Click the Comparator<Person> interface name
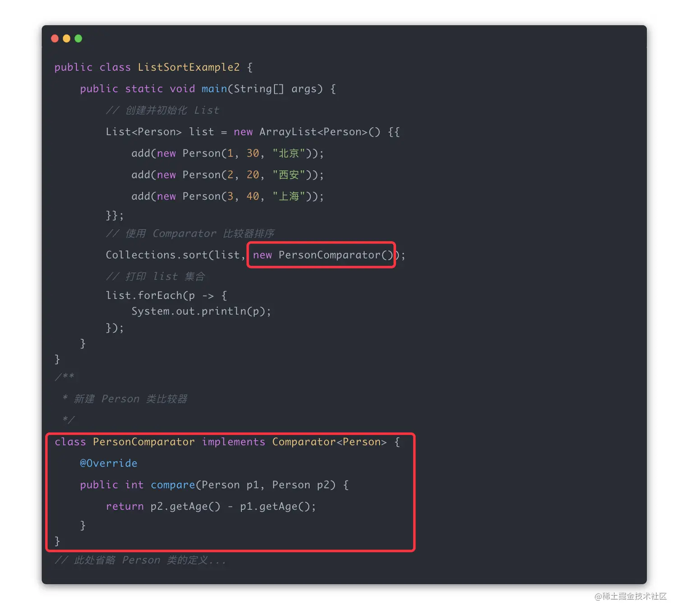This screenshot has height=616, width=682. pos(329,442)
